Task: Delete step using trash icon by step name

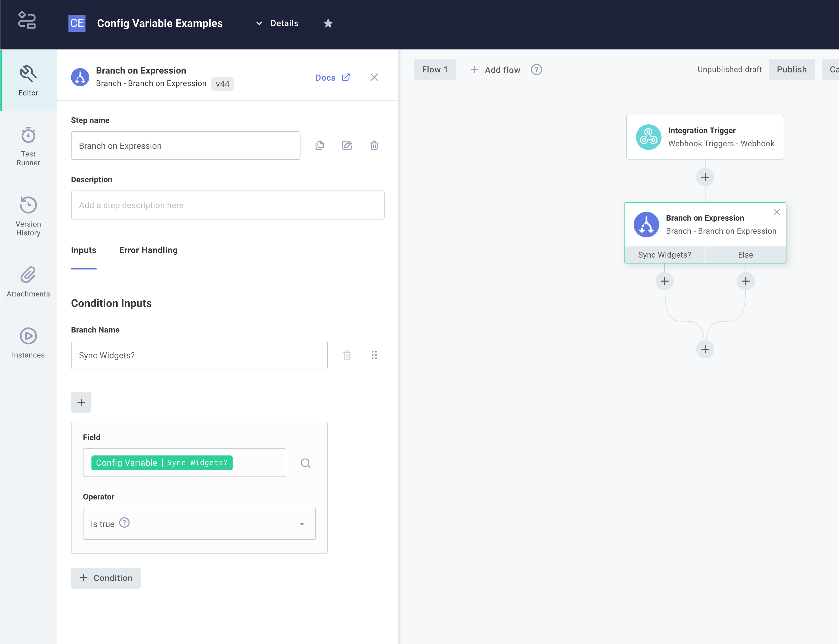Action: coord(374,146)
